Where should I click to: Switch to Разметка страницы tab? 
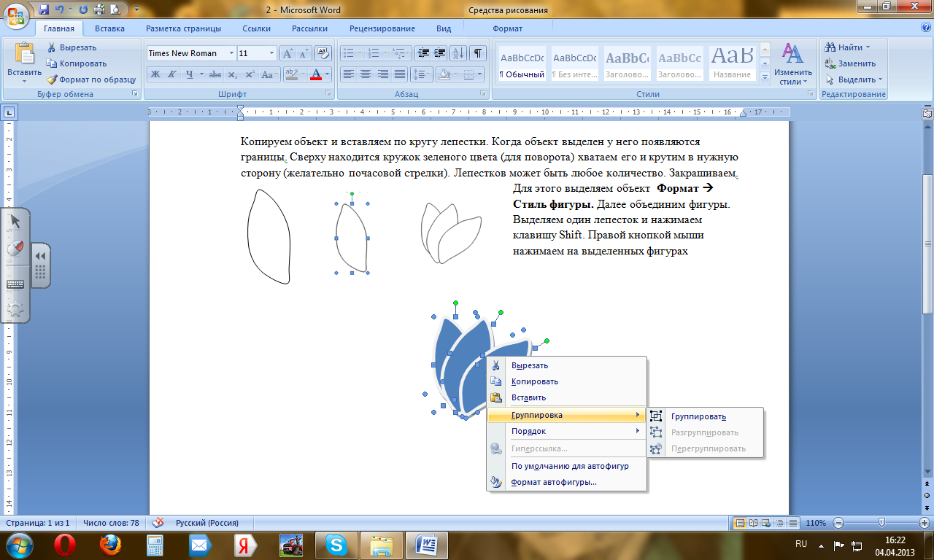pyautogui.click(x=183, y=28)
